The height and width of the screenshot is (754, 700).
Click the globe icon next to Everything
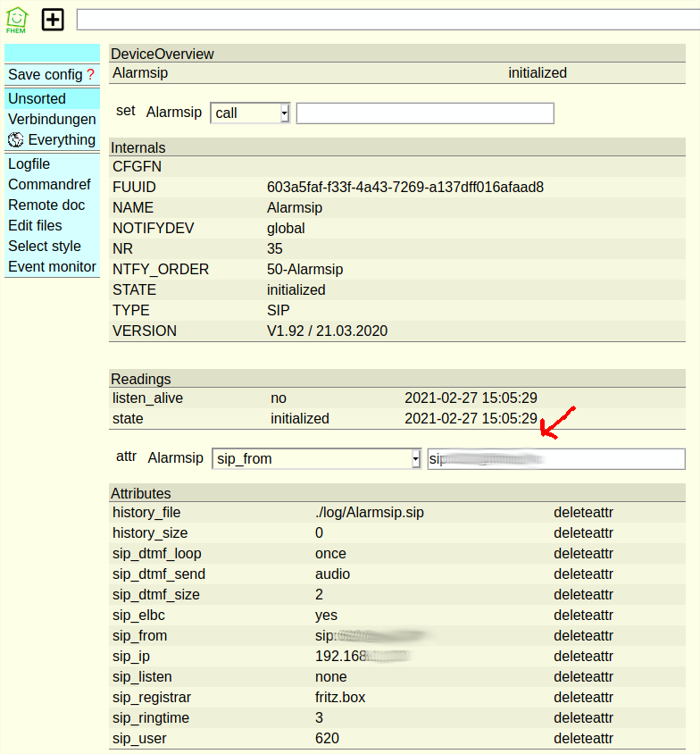15,140
